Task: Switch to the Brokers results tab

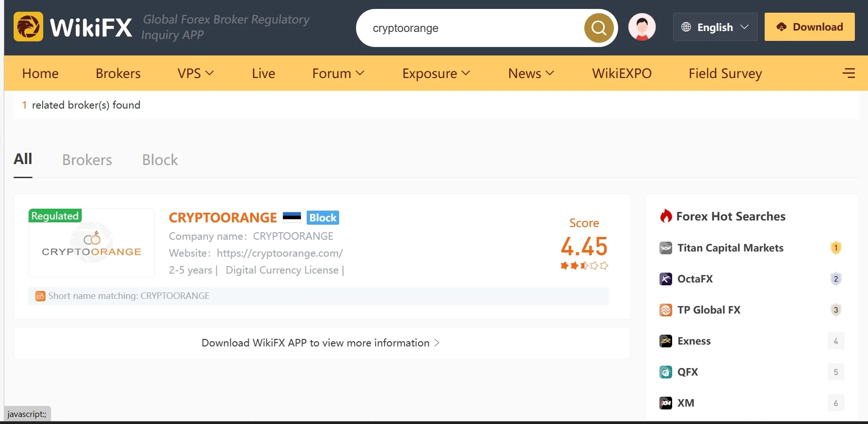Action: (87, 160)
